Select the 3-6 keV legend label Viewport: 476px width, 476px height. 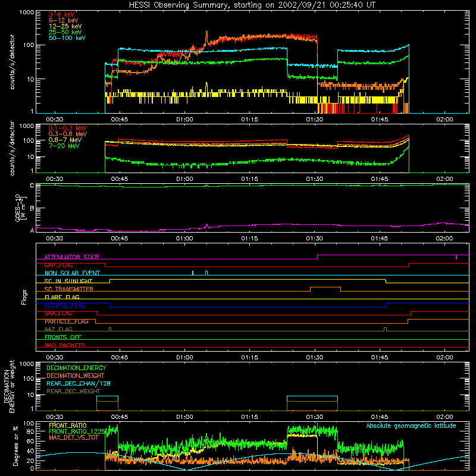pyautogui.click(x=62, y=14)
